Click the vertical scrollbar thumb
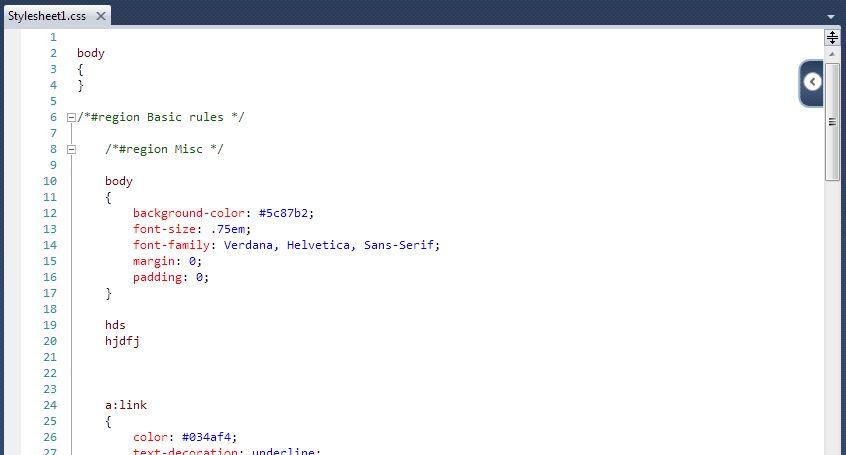Screen dimensions: 846x455 coord(832,120)
